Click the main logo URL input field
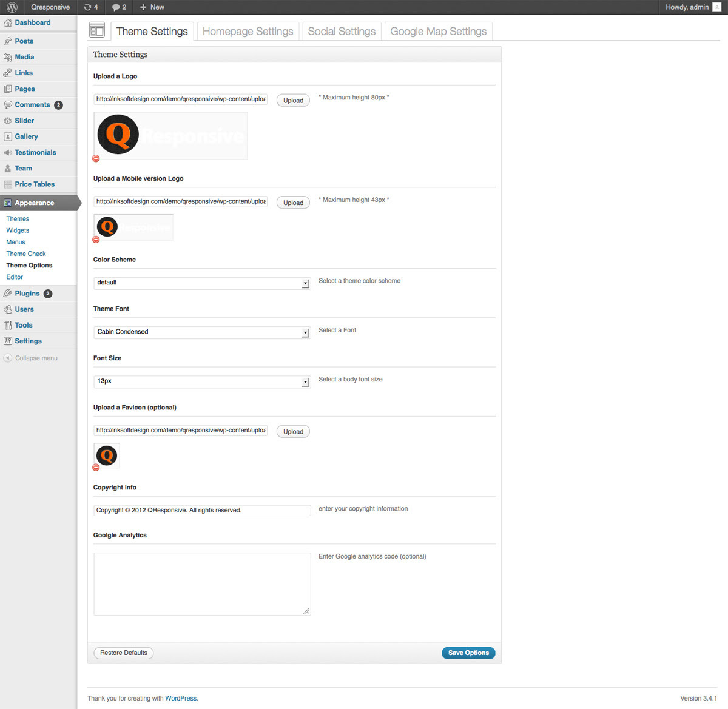728x709 pixels. [x=181, y=99]
